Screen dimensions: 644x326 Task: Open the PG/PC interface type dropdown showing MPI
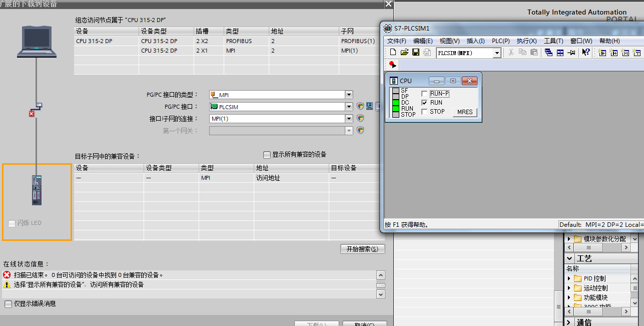[x=349, y=95]
